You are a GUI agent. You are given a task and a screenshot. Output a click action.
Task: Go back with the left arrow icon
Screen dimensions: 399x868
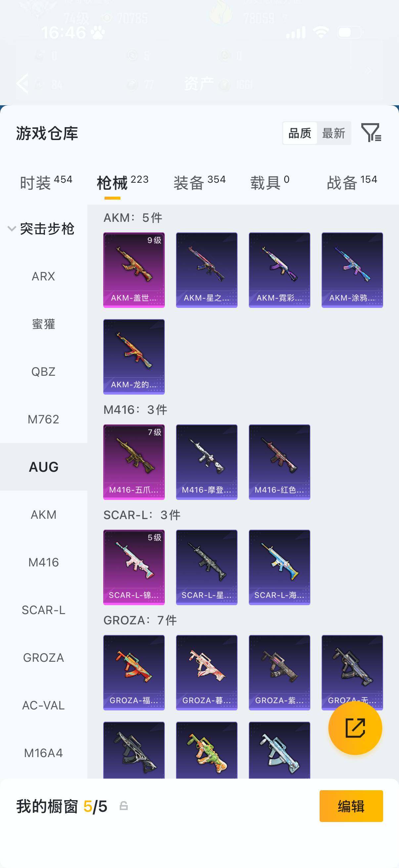(22, 83)
